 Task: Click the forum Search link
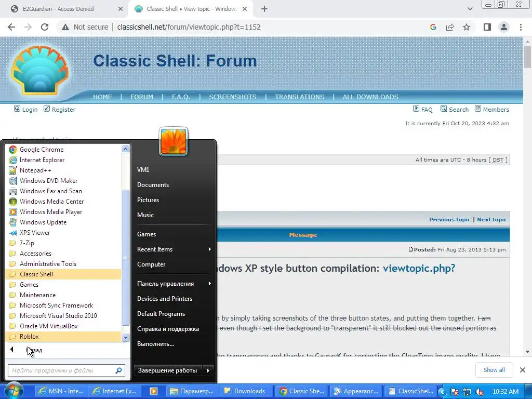[455, 109]
